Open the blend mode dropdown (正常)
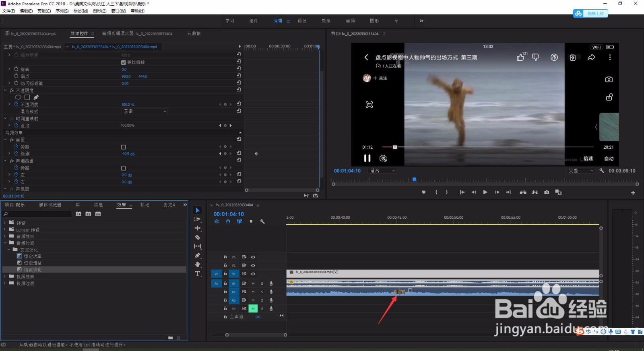 coord(144,111)
